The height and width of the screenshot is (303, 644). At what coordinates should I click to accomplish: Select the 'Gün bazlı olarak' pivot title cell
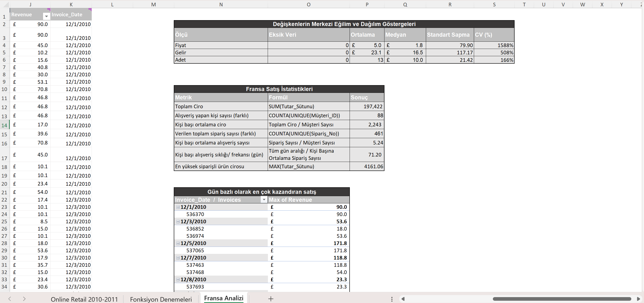point(262,192)
